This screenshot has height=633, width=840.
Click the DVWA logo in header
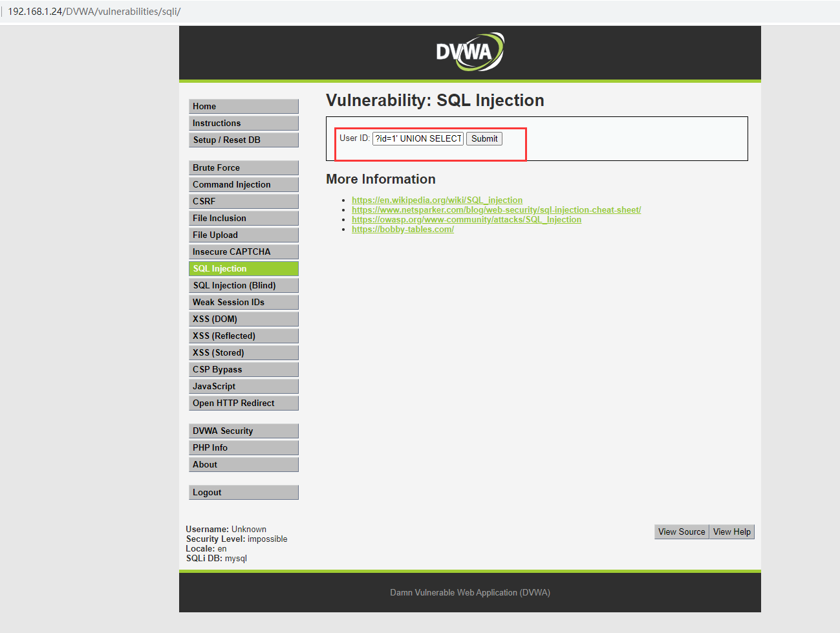tap(469, 52)
